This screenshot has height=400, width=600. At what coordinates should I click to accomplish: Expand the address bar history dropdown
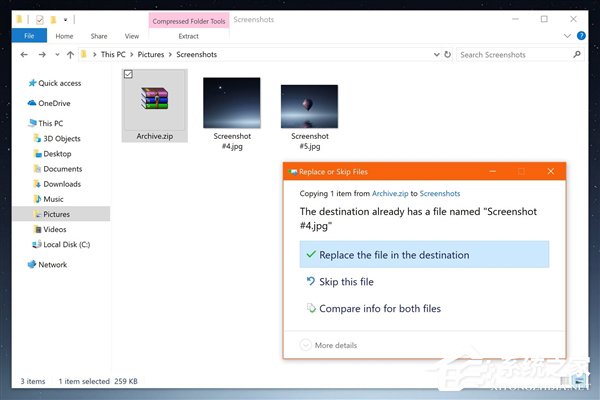click(x=436, y=55)
